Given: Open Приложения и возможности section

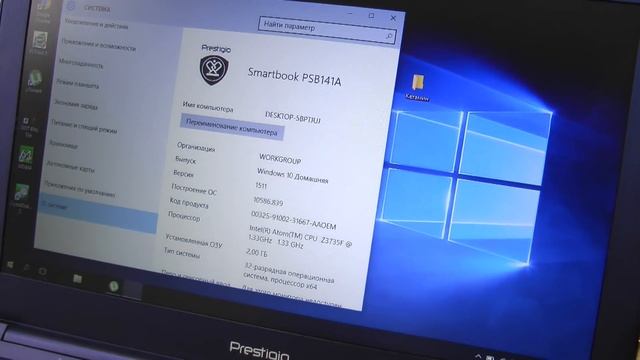Looking at the screenshot, I should pyautogui.click(x=99, y=45).
